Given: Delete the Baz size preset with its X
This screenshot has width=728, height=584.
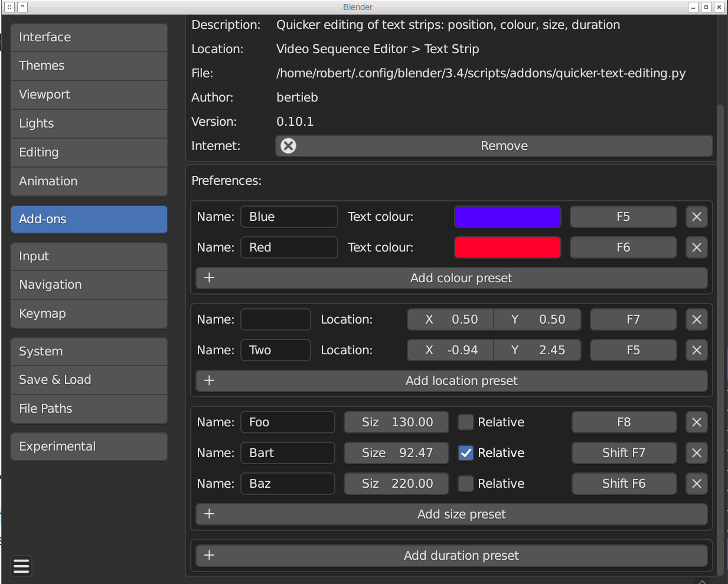Looking at the screenshot, I should coord(697,484).
